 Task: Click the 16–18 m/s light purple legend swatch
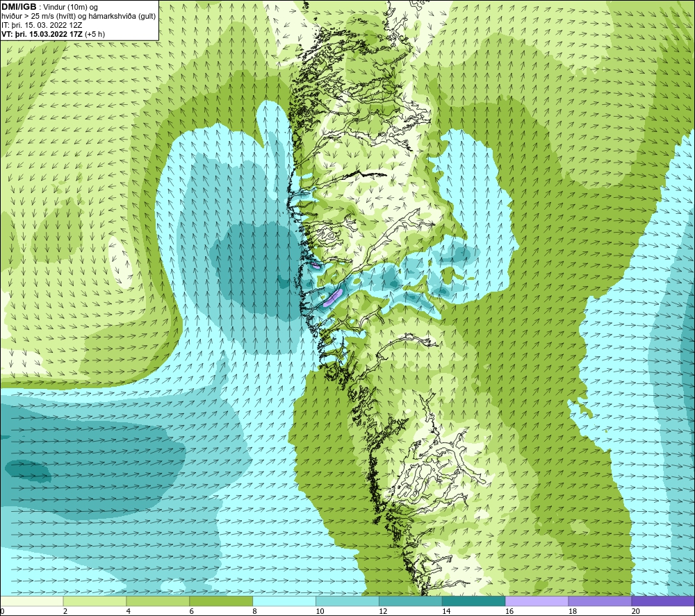(x=537, y=601)
